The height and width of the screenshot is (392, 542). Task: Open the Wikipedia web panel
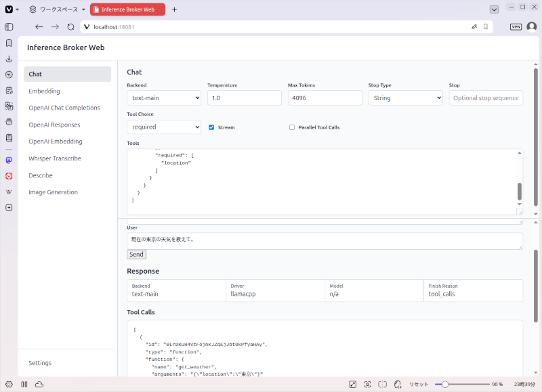tap(9, 192)
